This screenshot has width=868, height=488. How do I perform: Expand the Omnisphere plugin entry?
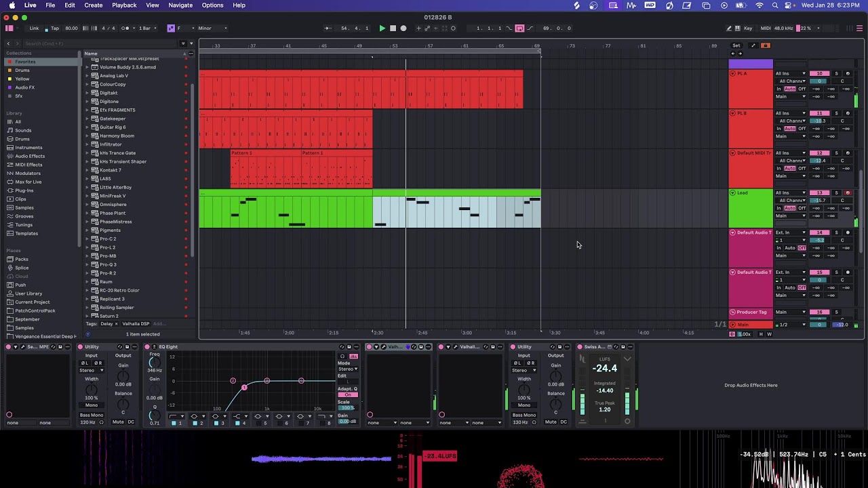(87, 205)
